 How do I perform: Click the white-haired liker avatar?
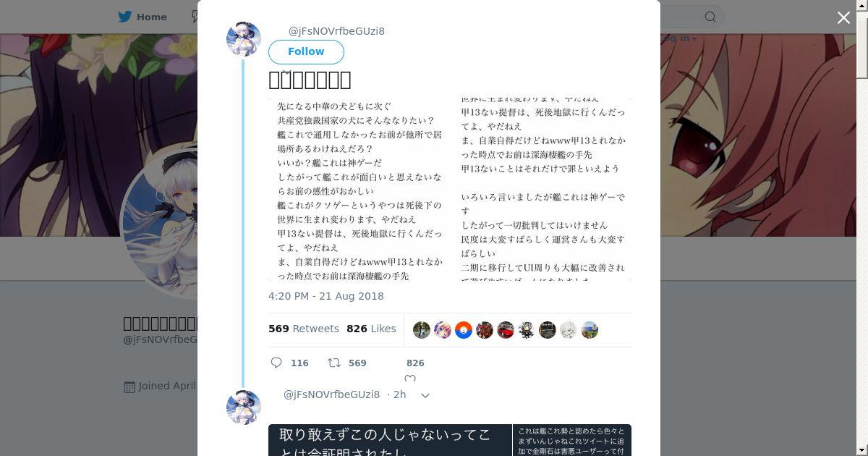[569, 330]
